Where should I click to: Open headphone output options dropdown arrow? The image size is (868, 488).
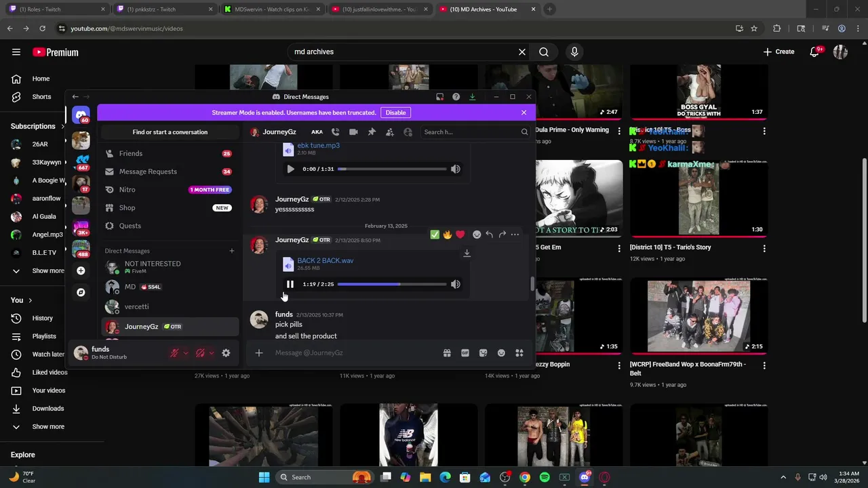(x=212, y=352)
